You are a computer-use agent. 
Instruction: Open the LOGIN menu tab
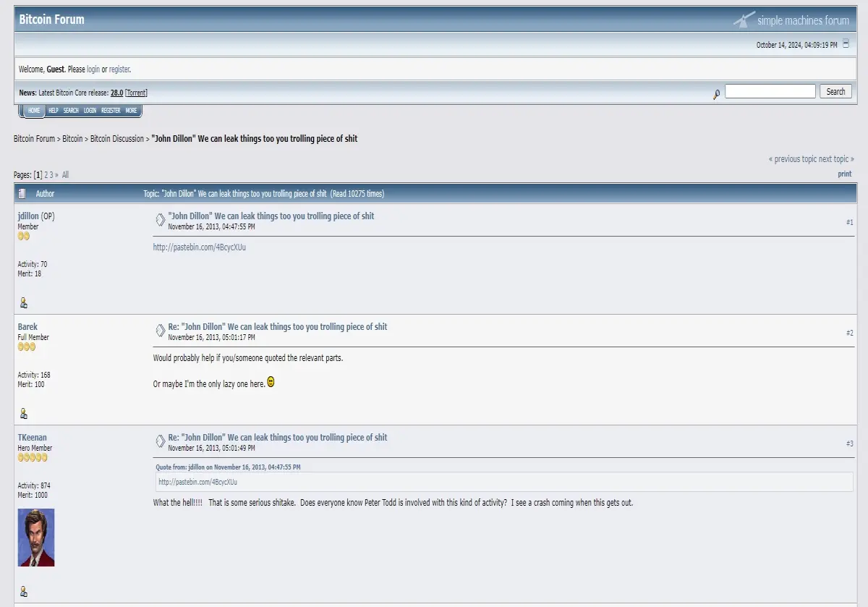[x=90, y=111]
